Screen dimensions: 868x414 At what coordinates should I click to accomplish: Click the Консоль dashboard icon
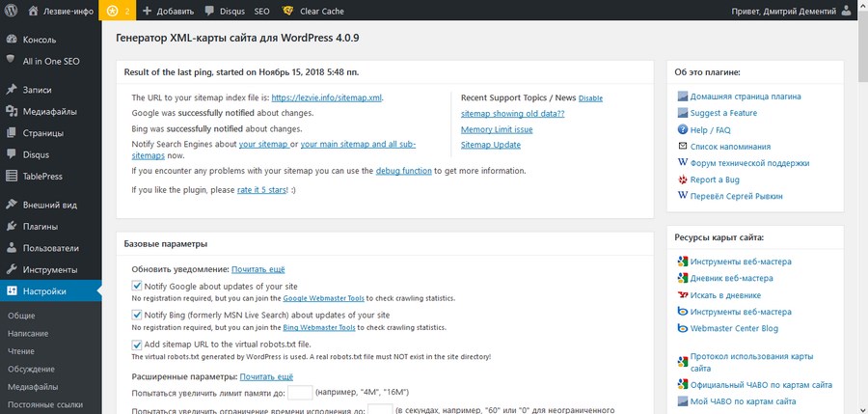click(x=11, y=40)
